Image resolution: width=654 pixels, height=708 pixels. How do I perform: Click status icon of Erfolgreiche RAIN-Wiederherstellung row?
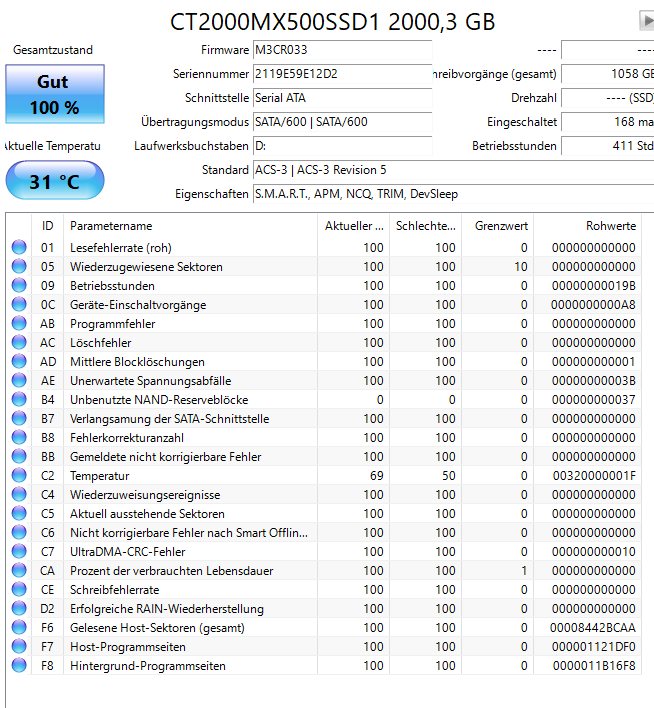coord(19,609)
